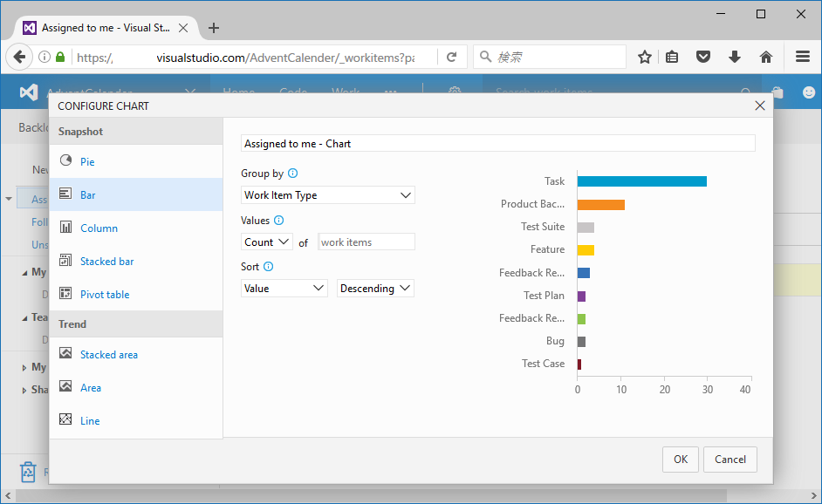Open the browser hamburger menu

(x=803, y=57)
